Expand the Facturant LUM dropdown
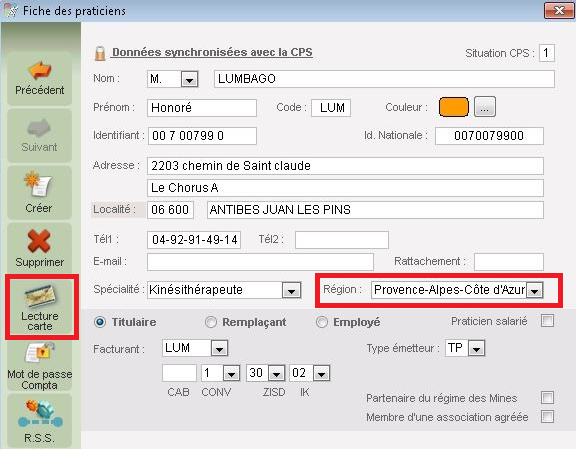Image resolution: width=576 pixels, height=449 pixels. tap(219, 348)
